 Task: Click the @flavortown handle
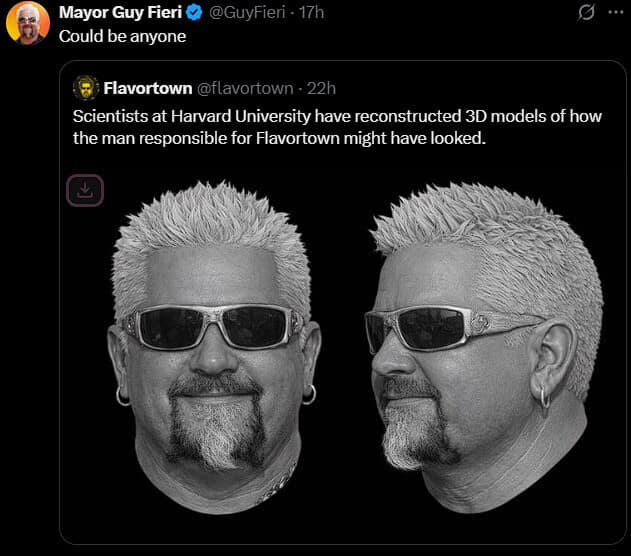tap(246, 88)
